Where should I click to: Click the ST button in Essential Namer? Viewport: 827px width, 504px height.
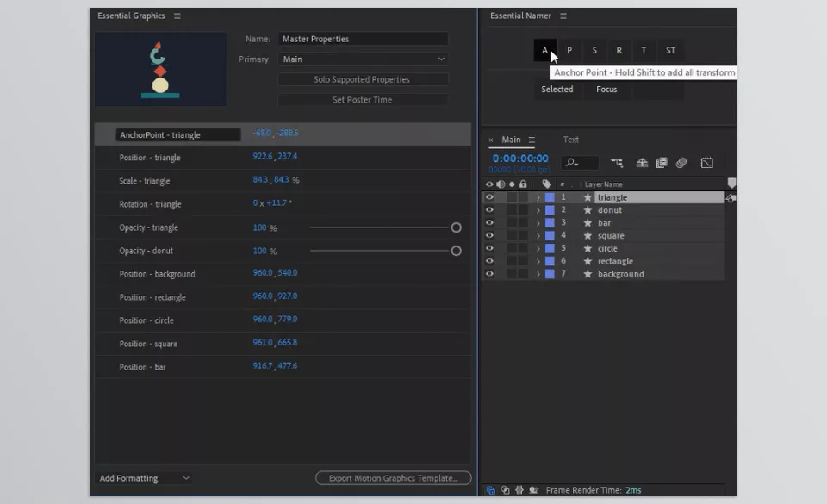click(670, 51)
